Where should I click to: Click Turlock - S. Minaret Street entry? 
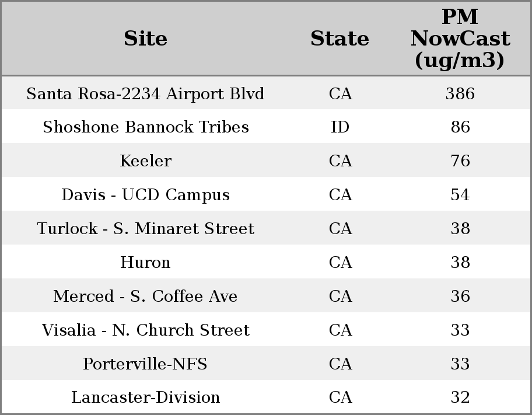click(x=145, y=229)
